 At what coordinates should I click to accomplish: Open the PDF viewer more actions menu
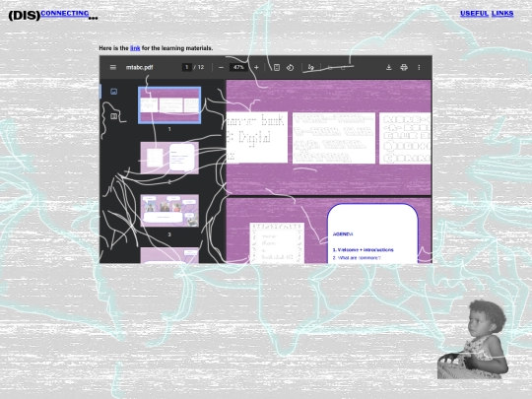(419, 67)
